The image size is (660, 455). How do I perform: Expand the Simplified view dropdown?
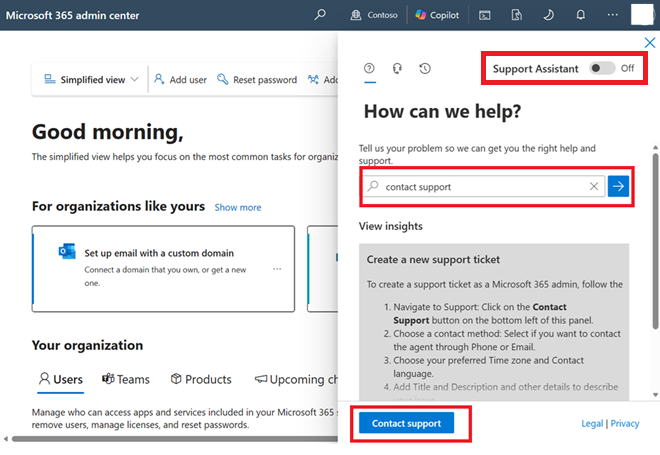point(91,80)
